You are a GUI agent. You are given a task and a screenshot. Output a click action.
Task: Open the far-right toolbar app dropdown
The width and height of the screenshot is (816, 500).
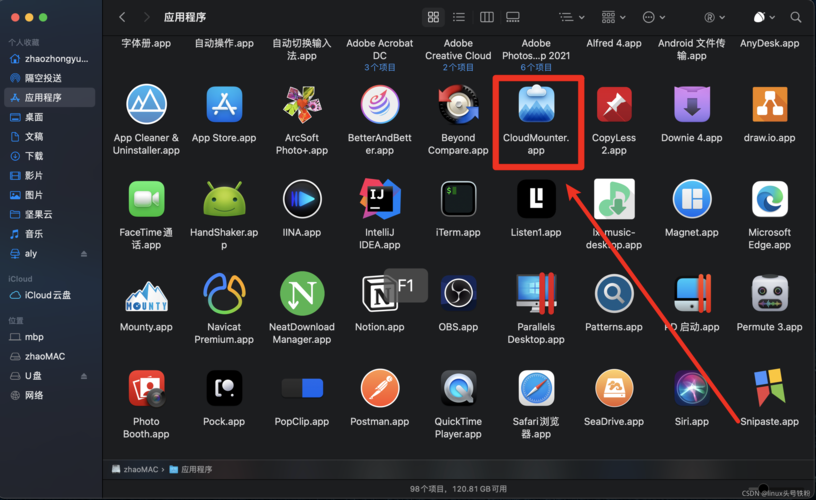click(x=764, y=17)
